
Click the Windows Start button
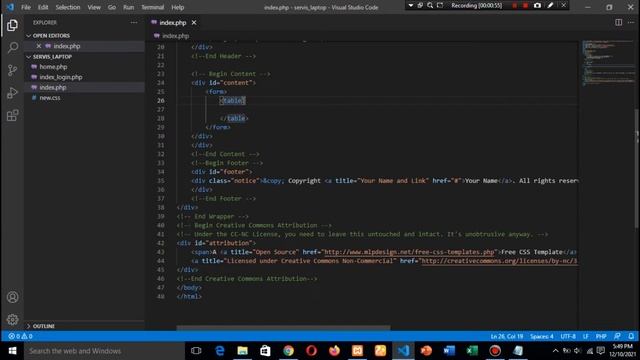pos(12,351)
